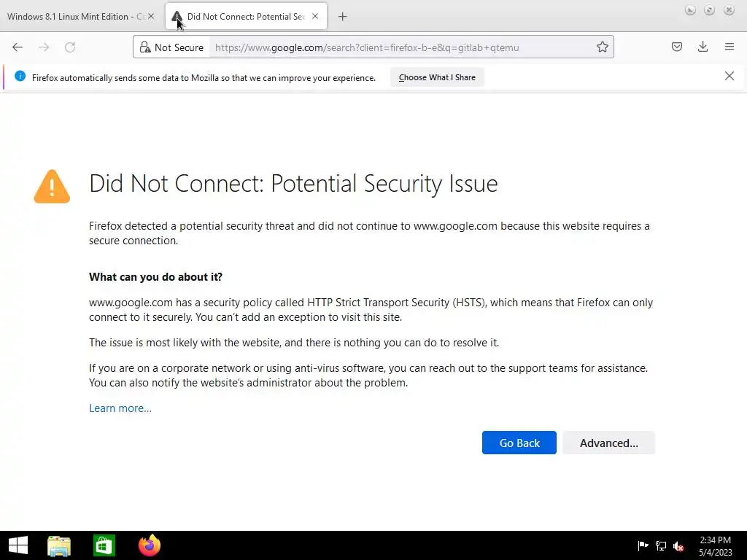This screenshot has height=560, width=747.
Task: Close the Did Not Connect tab
Action: [315, 17]
